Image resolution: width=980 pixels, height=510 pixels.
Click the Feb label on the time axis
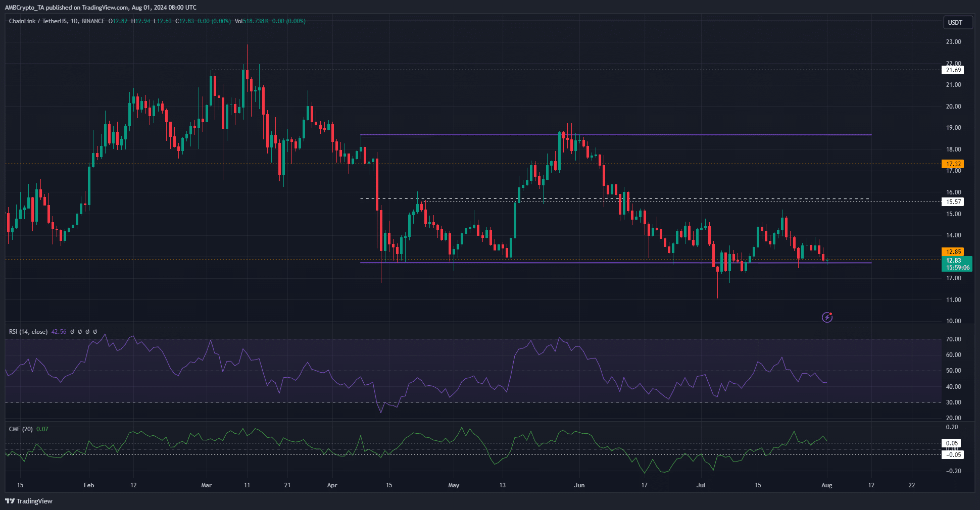click(89, 485)
